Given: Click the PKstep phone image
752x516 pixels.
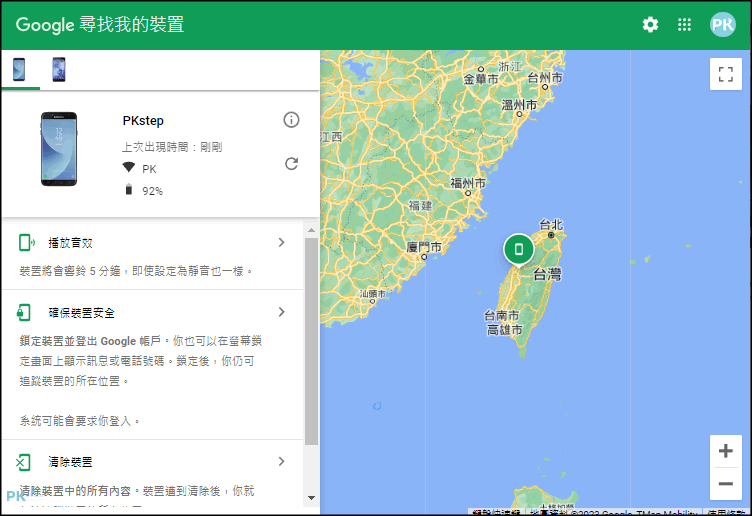Looking at the screenshot, I should pos(59,149).
